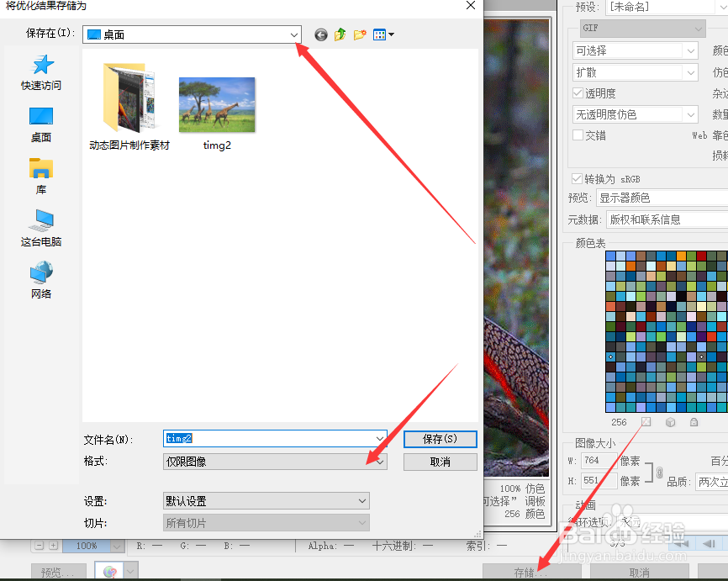
Task: Click the lock color icon under color table
Action: (694, 422)
